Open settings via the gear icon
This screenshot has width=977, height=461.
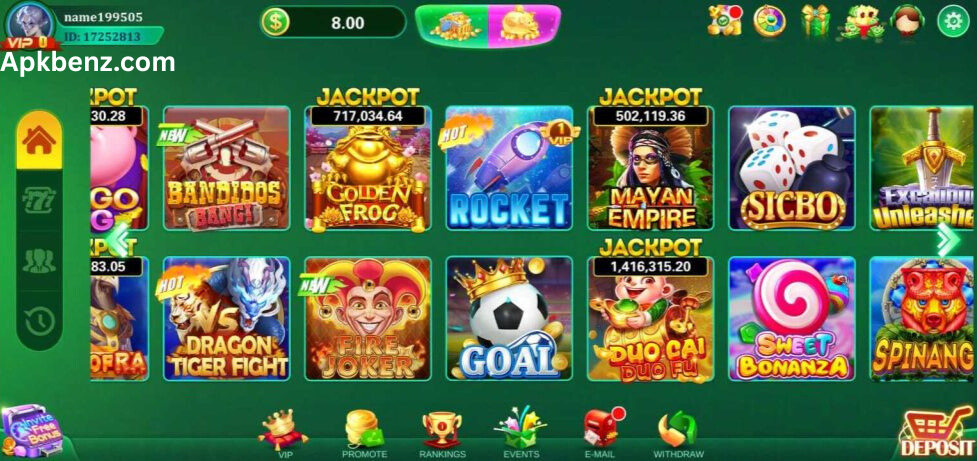coord(953,22)
